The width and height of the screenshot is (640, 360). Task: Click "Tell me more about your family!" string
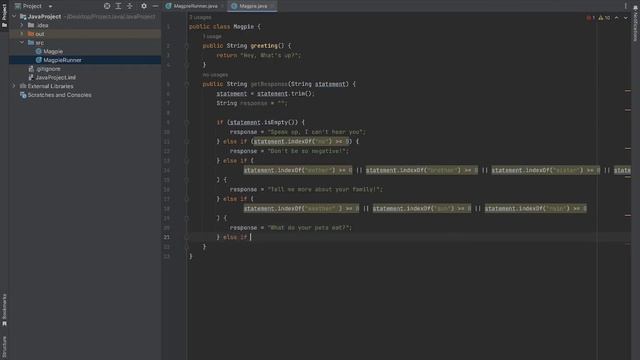tap(324, 189)
